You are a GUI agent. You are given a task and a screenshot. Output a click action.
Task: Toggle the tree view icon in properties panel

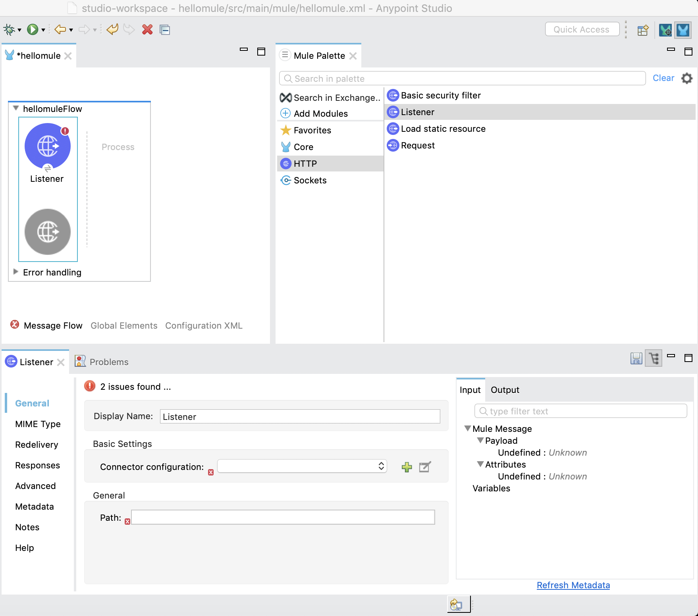tap(653, 358)
